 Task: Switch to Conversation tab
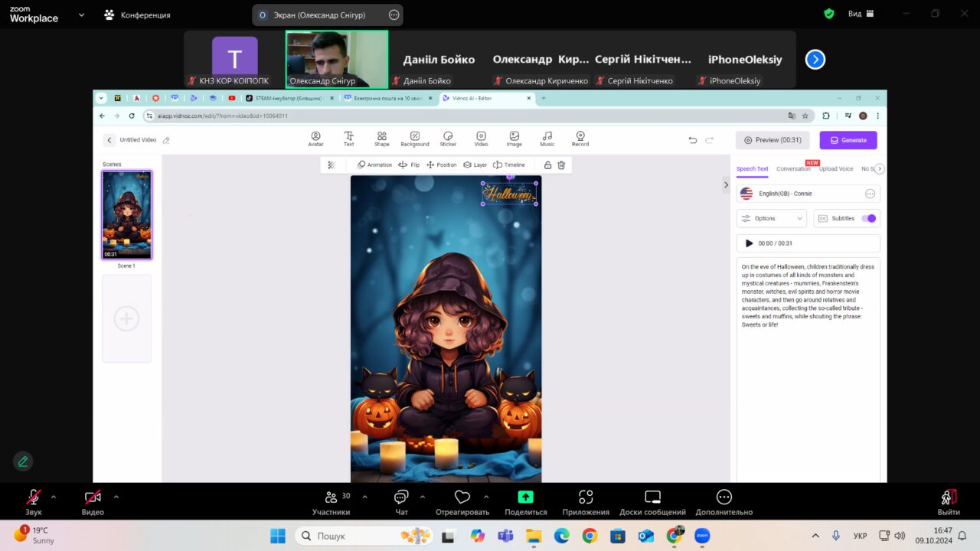(x=793, y=169)
